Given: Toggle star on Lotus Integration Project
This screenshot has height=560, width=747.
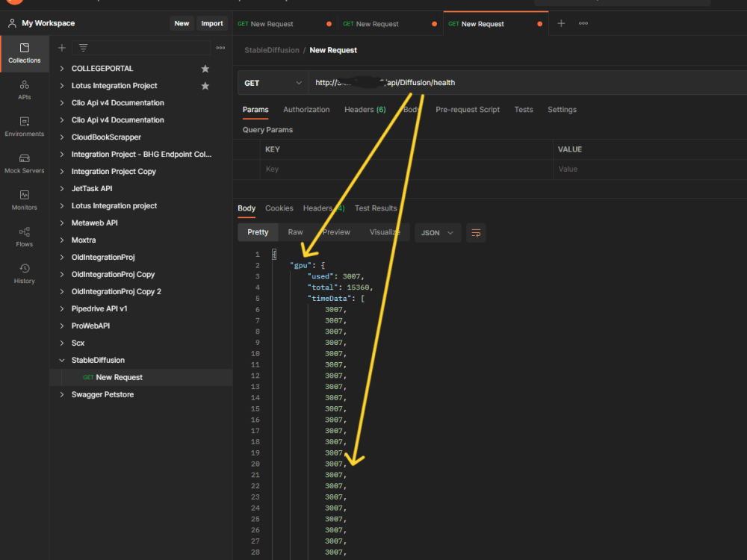Looking at the screenshot, I should pyautogui.click(x=205, y=86).
